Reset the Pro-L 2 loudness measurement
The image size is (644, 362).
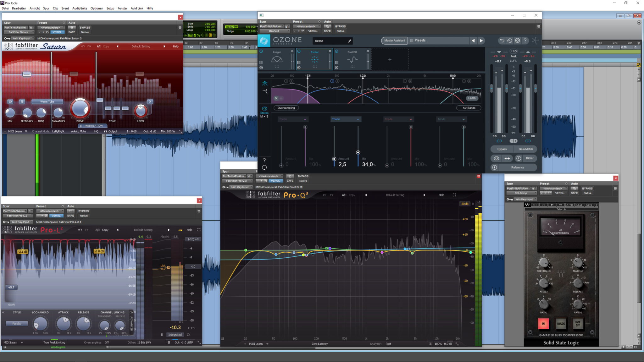pos(188,335)
